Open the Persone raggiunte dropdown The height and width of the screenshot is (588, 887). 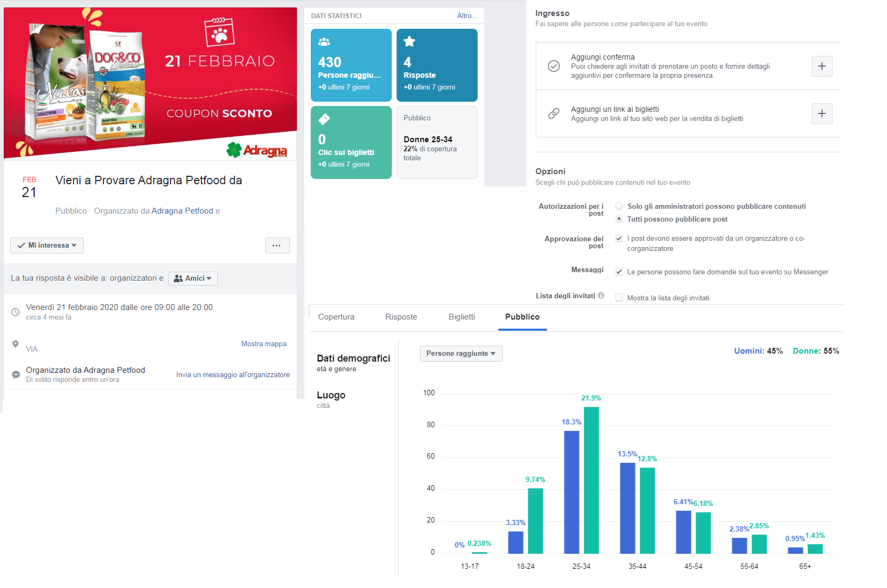coord(461,354)
